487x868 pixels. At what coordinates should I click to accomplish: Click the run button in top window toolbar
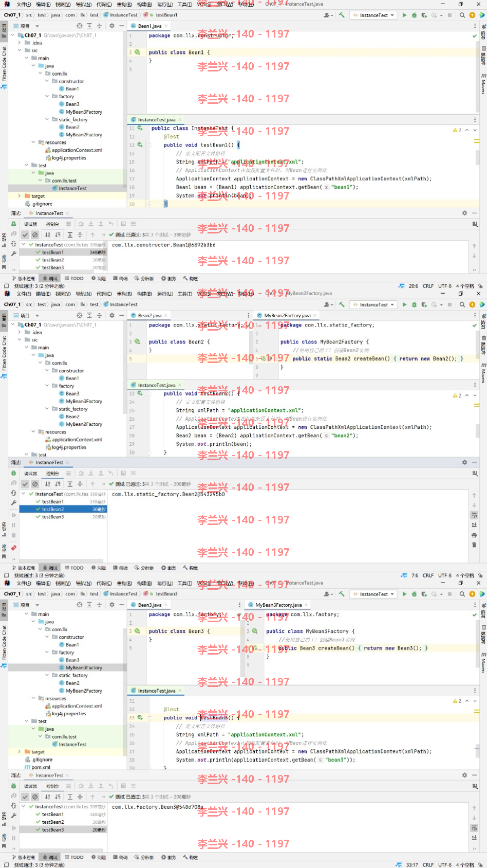pyautogui.click(x=405, y=15)
